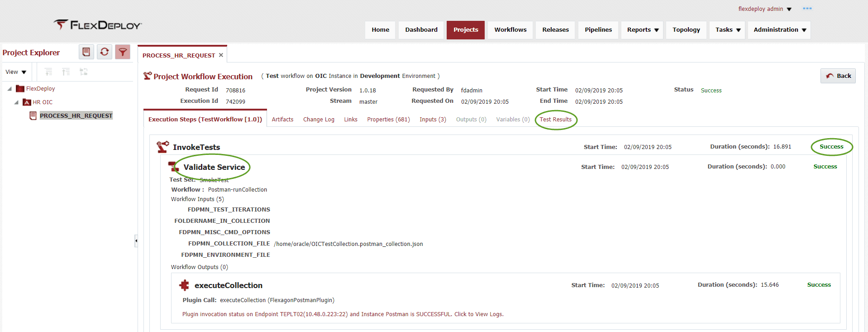
Task: Click the Requested By value fdadmin
Action: click(x=472, y=91)
